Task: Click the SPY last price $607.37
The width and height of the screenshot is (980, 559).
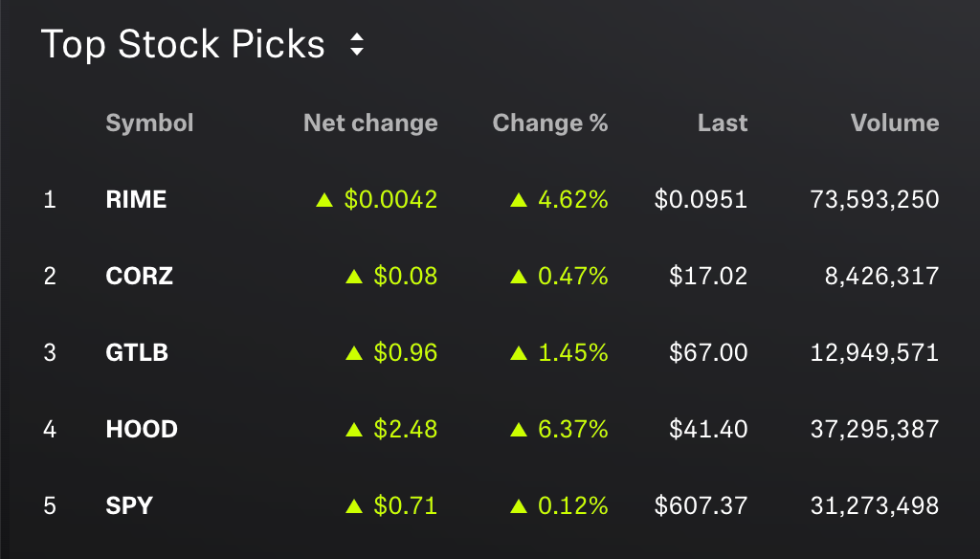Action: (x=701, y=505)
